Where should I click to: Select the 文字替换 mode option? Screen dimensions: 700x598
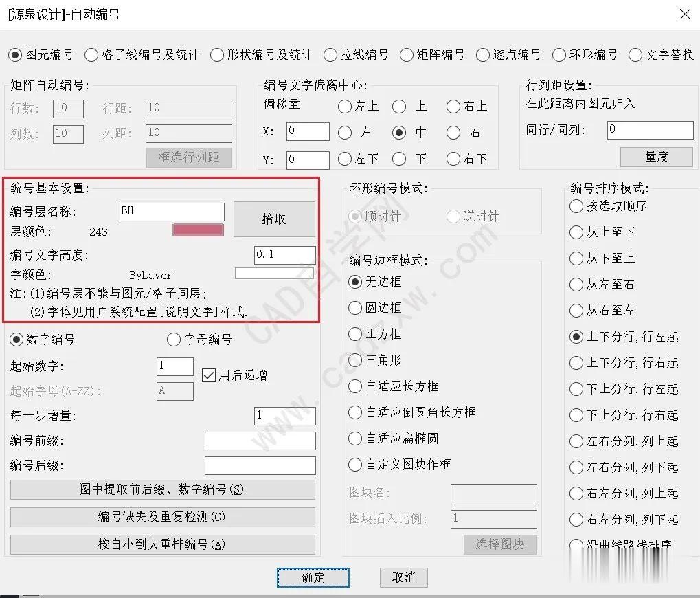pos(635,56)
